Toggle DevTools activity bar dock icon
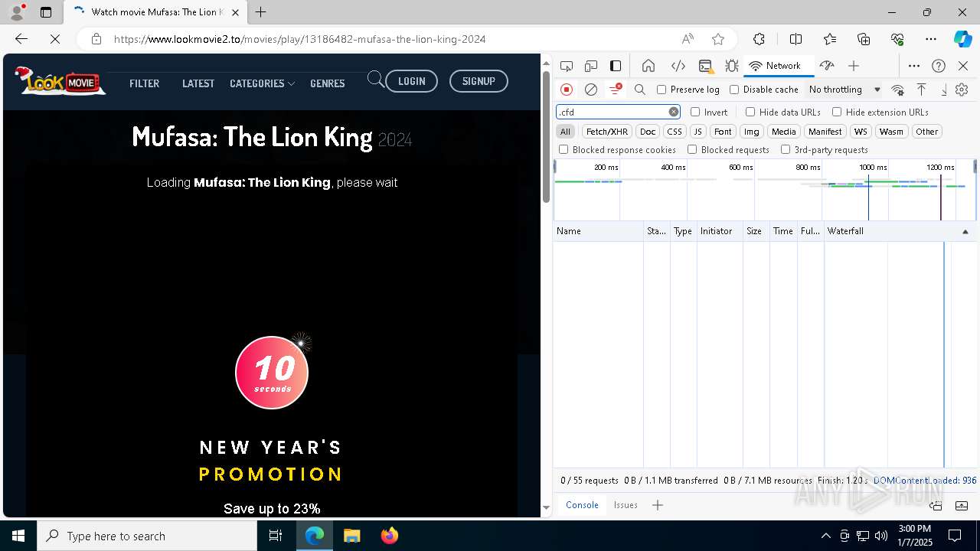980x551 pixels. click(x=616, y=66)
